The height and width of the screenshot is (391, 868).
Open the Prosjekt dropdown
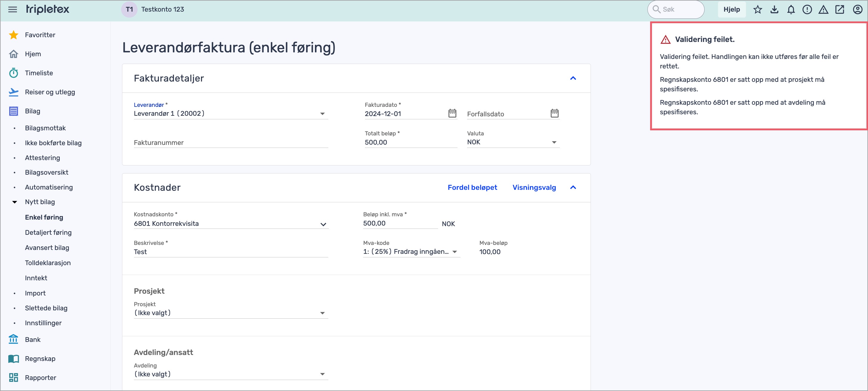click(x=231, y=313)
